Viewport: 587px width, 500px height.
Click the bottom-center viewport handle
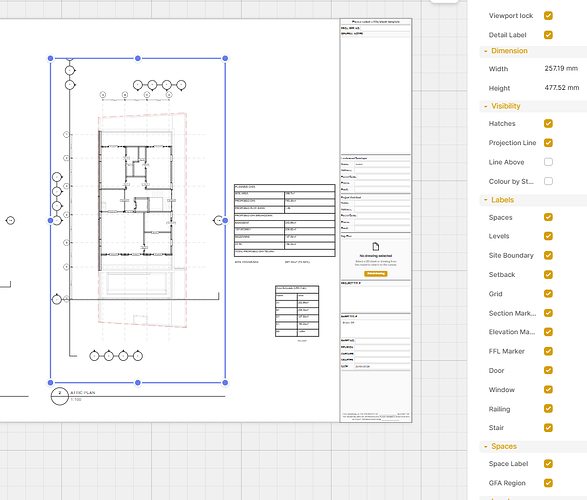pyautogui.click(x=138, y=382)
